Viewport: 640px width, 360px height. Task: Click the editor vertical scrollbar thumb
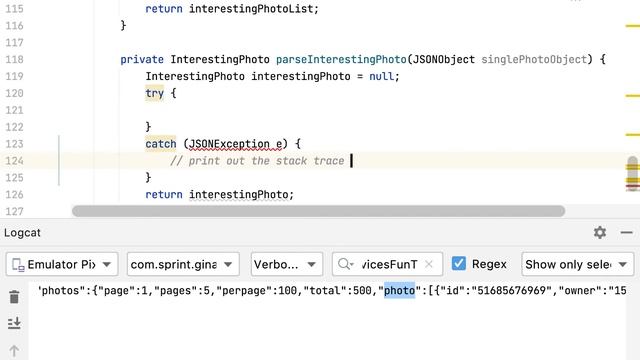click(x=633, y=173)
